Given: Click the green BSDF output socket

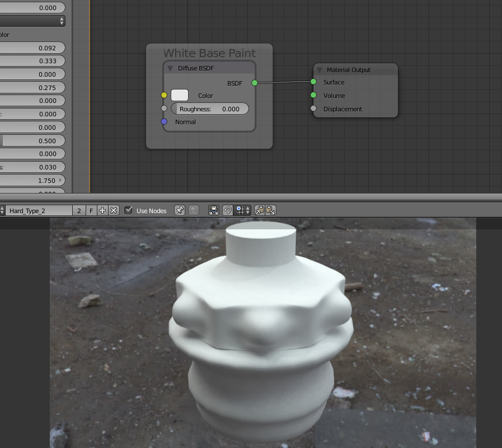Looking at the screenshot, I should 255,83.
